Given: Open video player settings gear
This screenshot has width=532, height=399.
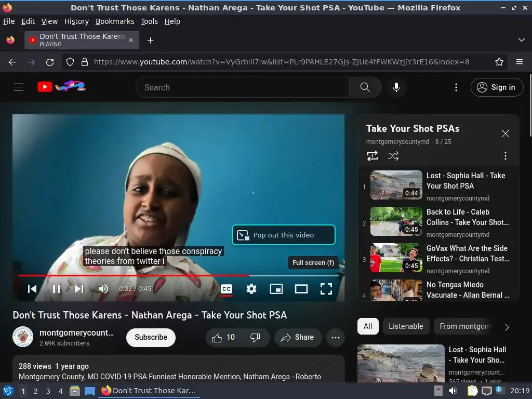Looking at the screenshot, I should tap(251, 289).
